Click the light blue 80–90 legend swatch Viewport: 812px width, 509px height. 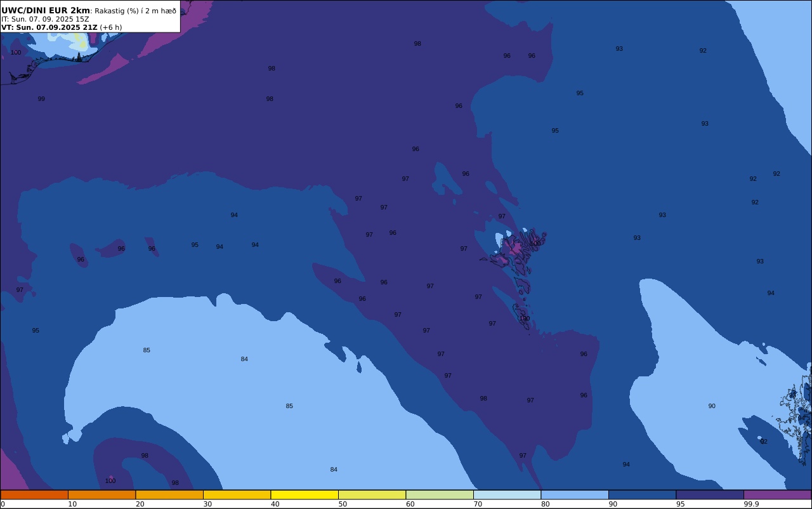point(575,494)
